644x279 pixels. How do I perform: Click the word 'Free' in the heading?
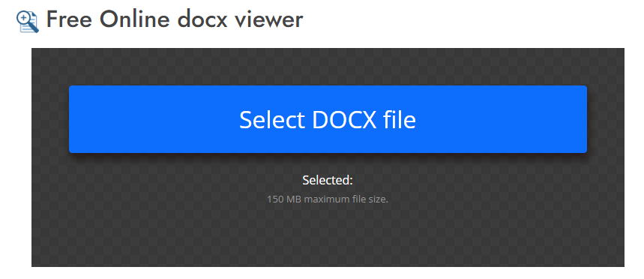[x=69, y=19]
